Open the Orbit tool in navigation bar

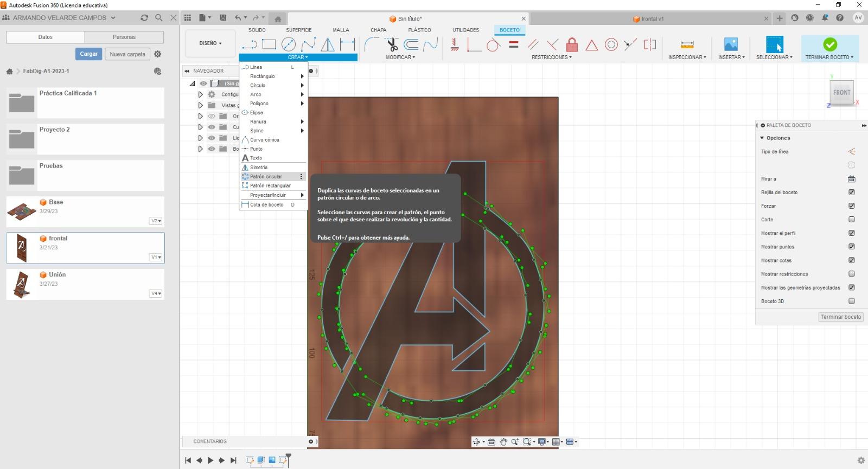[477, 442]
